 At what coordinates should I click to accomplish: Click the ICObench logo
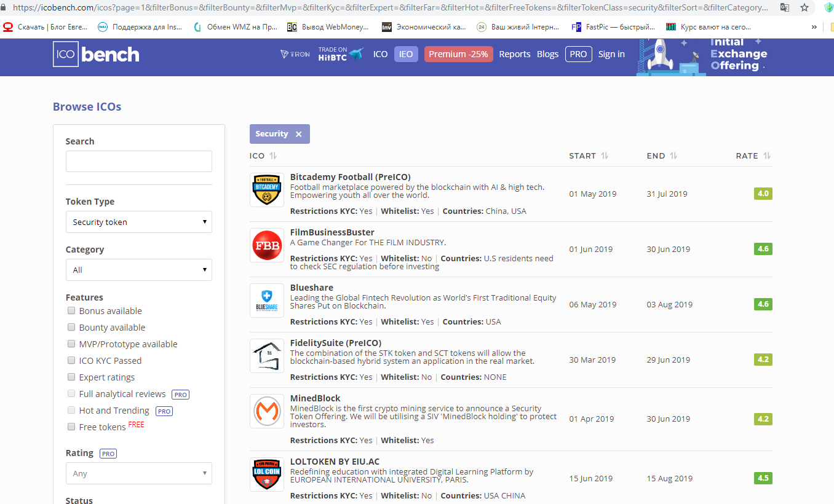96,54
